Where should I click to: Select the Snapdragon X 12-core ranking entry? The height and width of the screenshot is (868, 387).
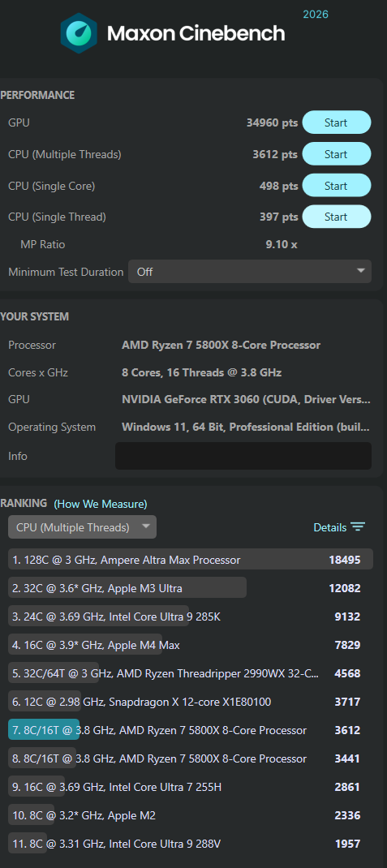(191, 702)
